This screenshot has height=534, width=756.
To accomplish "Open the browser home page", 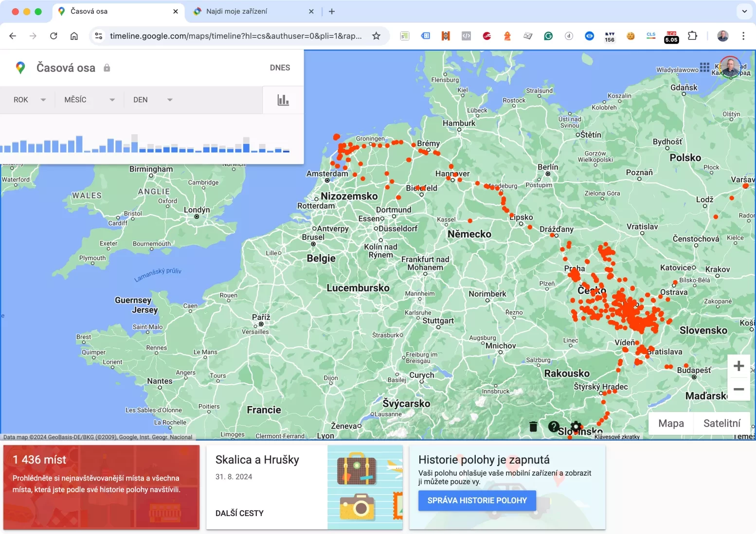I will (x=74, y=36).
